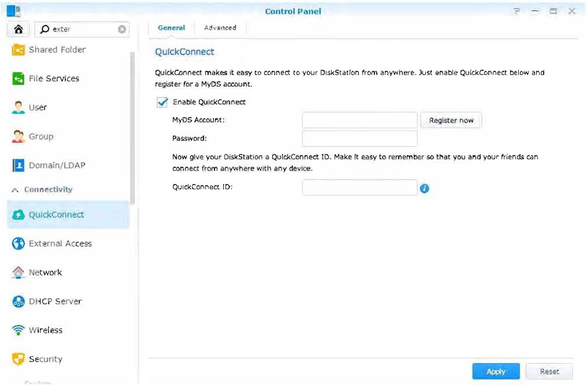Open Domain/LDAP settings
Image resolution: width=588 pixels, height=388 pixels.
[x=68, y=165]
